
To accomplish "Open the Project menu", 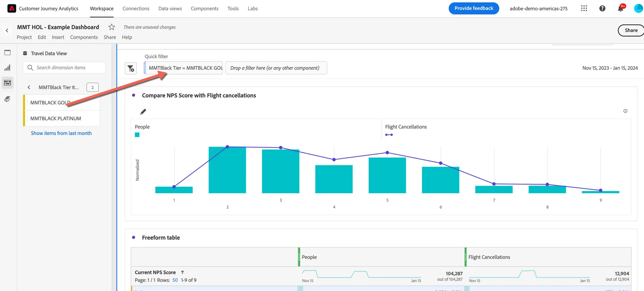I will click(24, 37).
